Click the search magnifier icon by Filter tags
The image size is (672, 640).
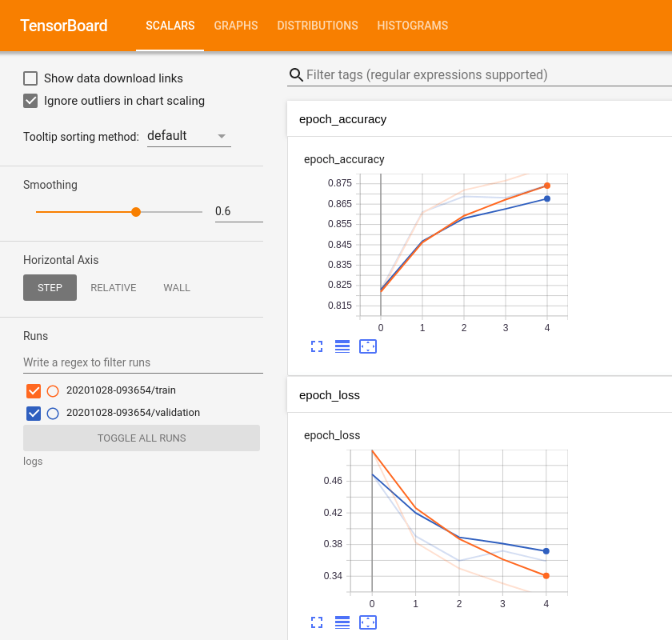pos(296,75)
